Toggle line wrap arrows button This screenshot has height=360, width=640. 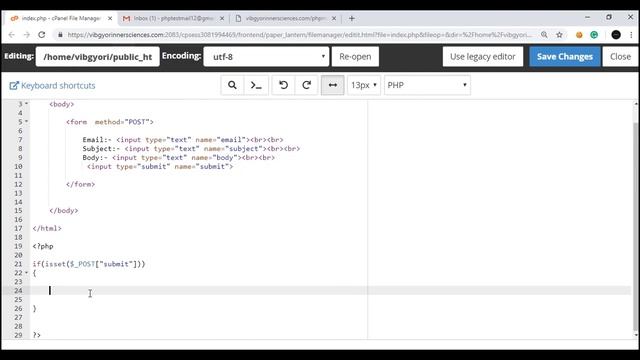click(333, 85)
